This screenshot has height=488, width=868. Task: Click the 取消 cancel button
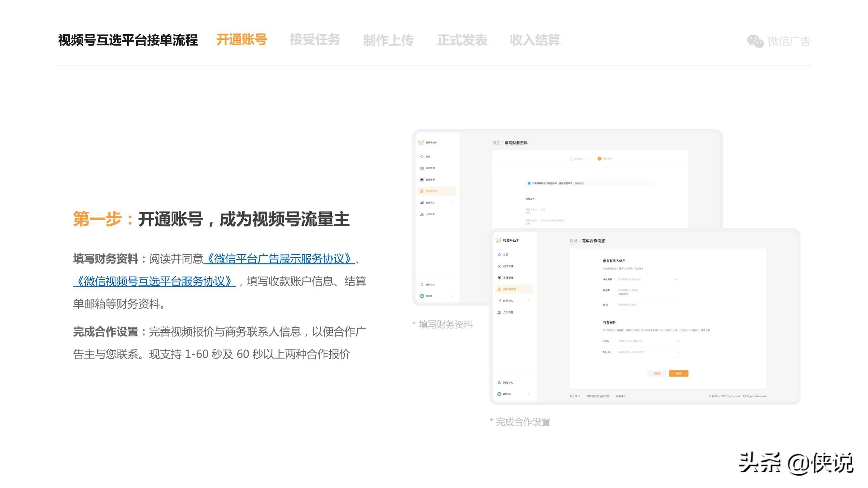click(657, 373)
